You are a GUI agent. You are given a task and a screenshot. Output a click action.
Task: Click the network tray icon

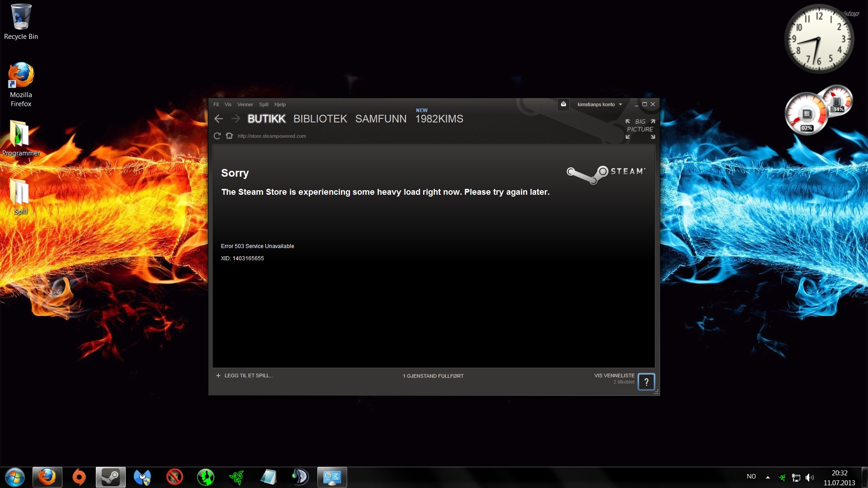796,478
